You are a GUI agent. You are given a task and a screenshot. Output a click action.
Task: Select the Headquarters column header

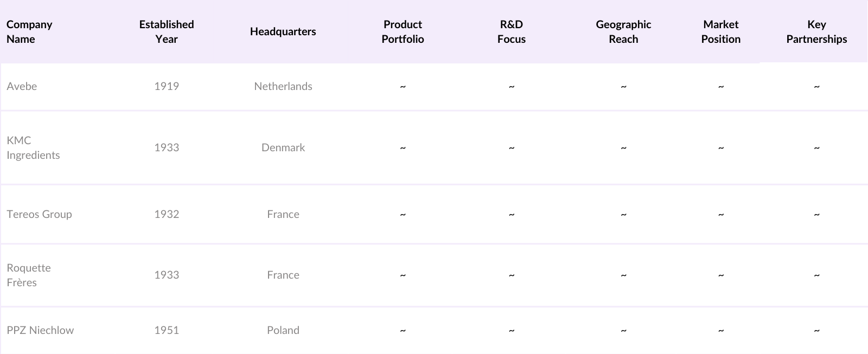click(283, 31)
